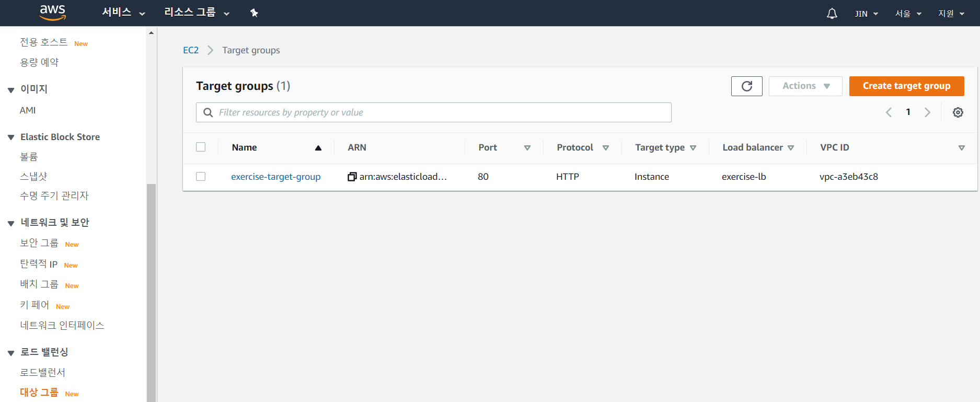Go to previous page of results

pyautogui.click(x=889, y=112)
